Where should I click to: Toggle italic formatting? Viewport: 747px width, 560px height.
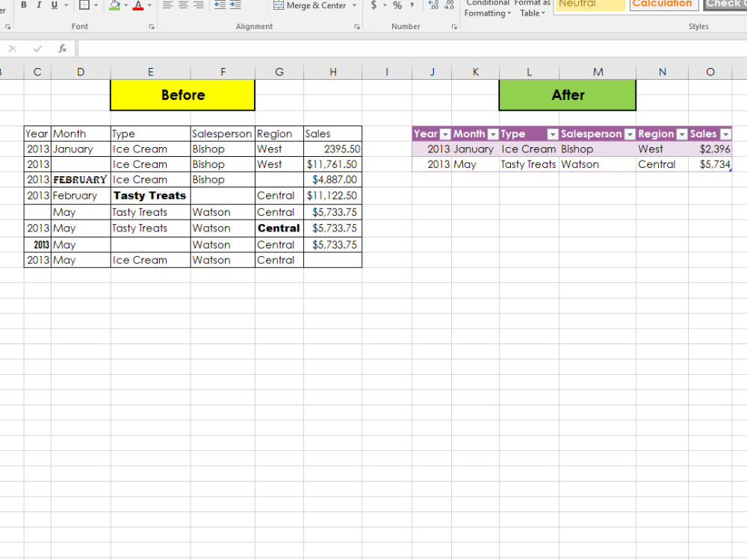(x=39, y=5)
